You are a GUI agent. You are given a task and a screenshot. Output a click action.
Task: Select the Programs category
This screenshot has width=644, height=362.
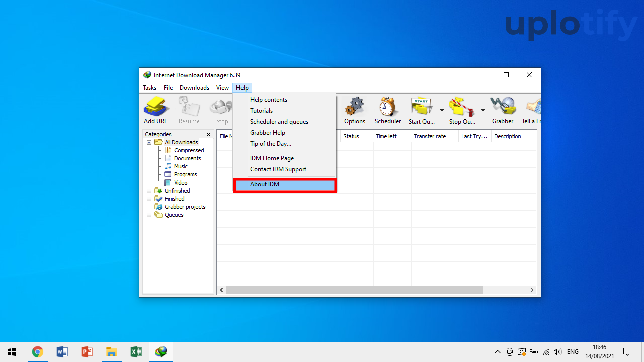point(185,174)
